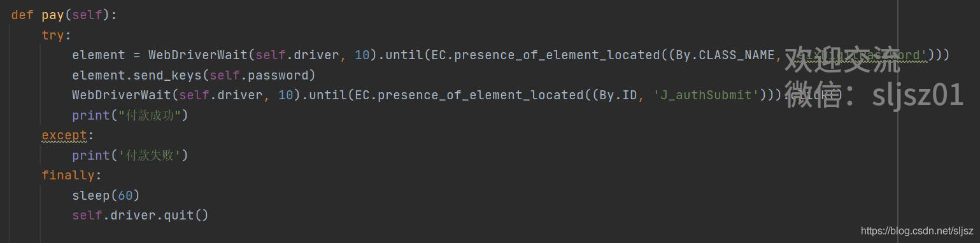The image size is (980, 243).
Task: Click 'By.CLASS_NAME' locator
Action: [725, 55]
